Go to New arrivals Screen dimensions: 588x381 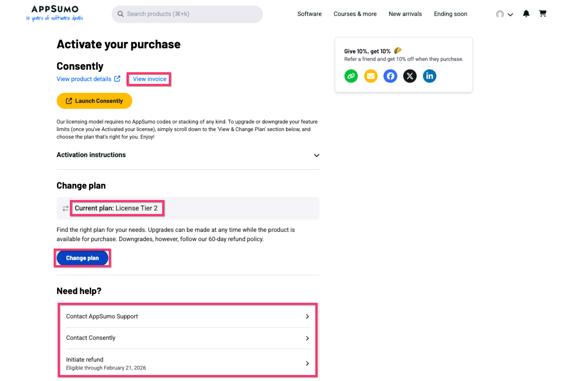[x=405, y=14]
